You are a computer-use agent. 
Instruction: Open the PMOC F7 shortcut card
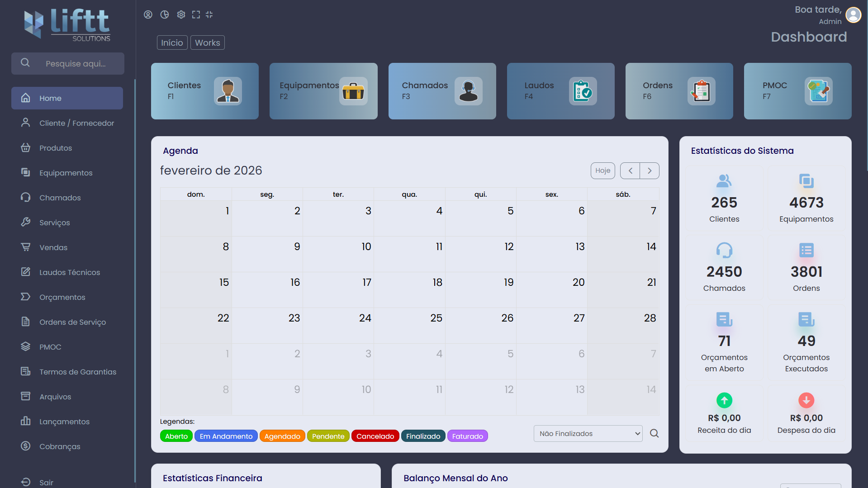797,91
